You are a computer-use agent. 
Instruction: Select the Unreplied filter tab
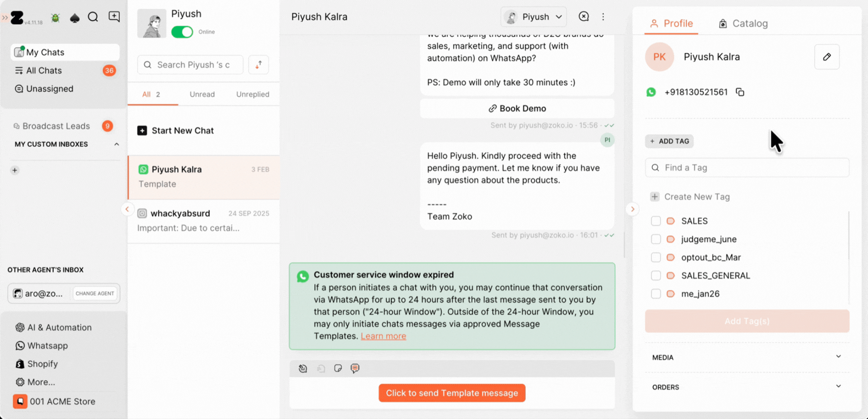click(253, 94)
